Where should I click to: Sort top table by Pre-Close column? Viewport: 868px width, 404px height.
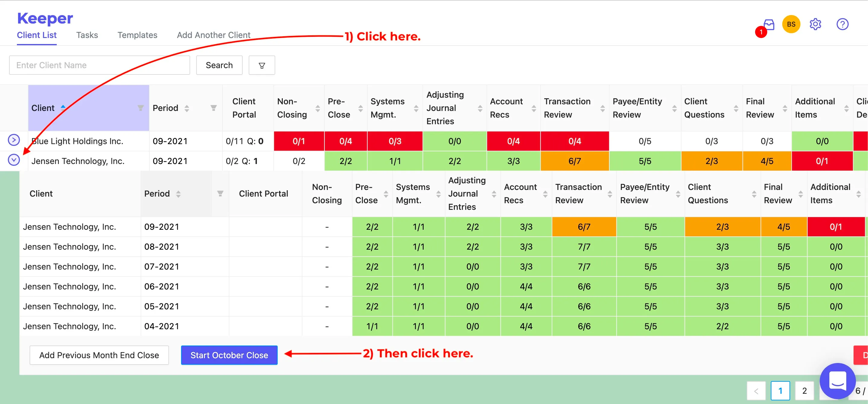(361, 109)
